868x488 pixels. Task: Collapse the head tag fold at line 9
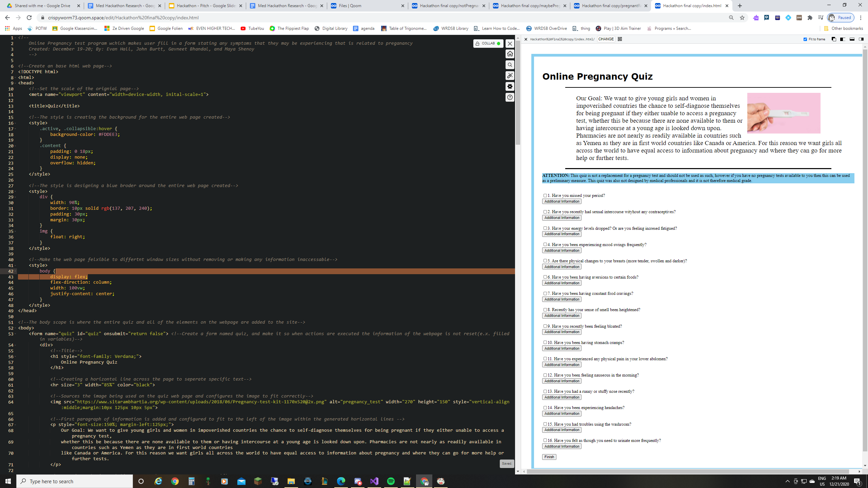[16, 83]
